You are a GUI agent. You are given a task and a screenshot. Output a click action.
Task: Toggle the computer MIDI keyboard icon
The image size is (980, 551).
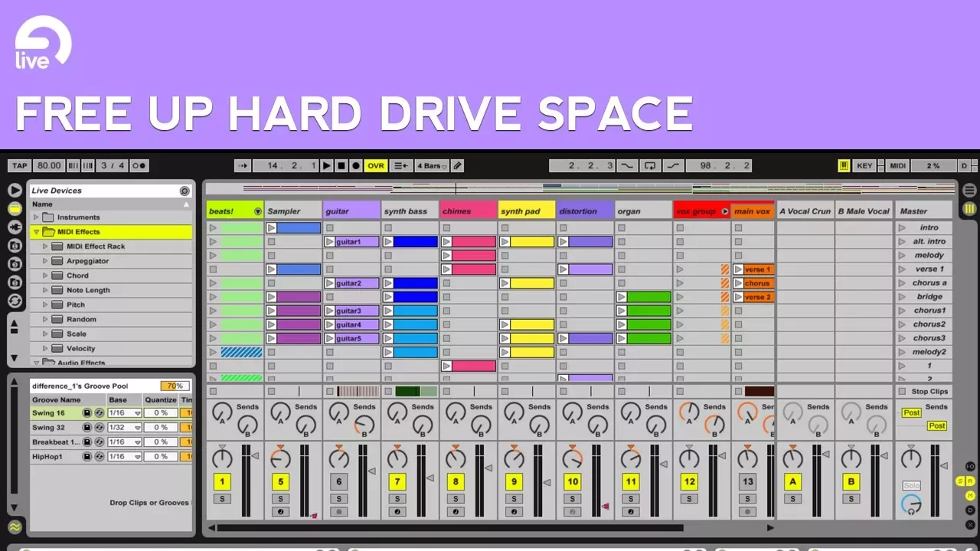844,165
